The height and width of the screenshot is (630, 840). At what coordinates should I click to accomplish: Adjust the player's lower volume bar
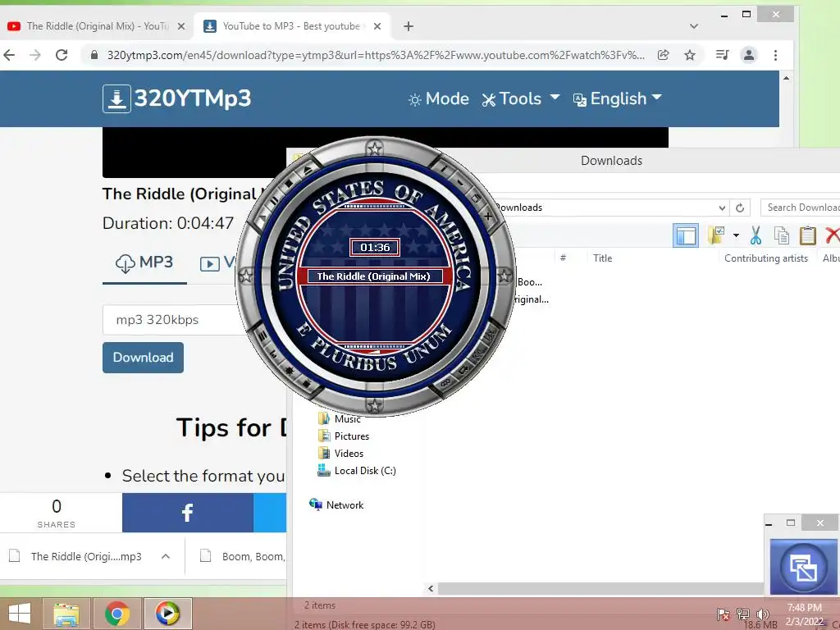click(374, 347)
